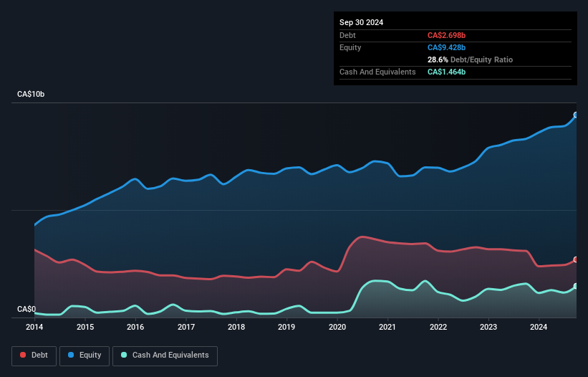Click the 2019 x-axis label

pyautogui.click(x=286, y=327)
